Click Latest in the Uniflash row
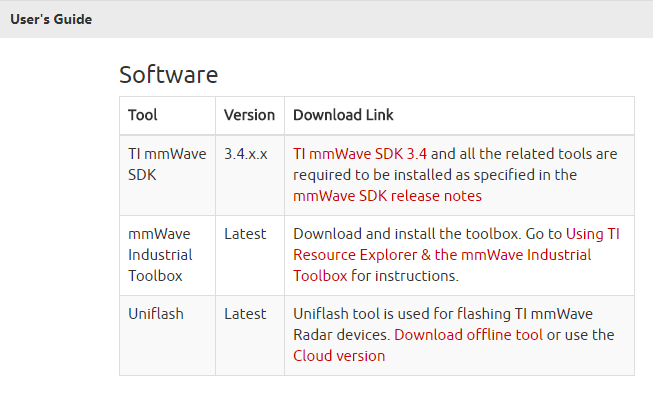 click(x=245, y=314)
